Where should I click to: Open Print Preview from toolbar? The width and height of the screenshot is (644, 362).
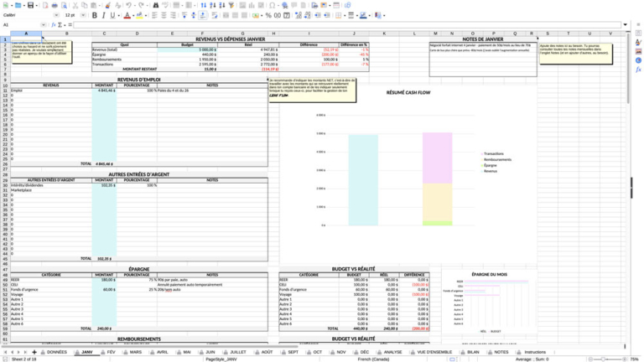(64, 5)
